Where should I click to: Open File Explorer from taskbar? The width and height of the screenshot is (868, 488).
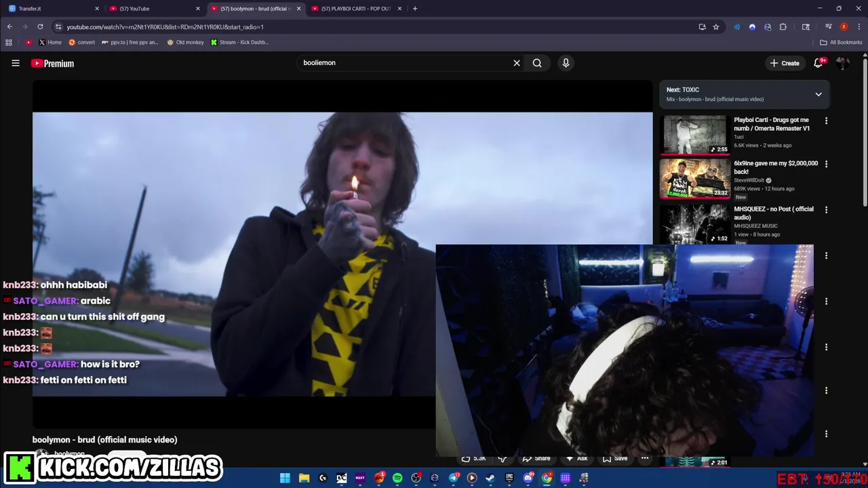(x=304, y=478)
